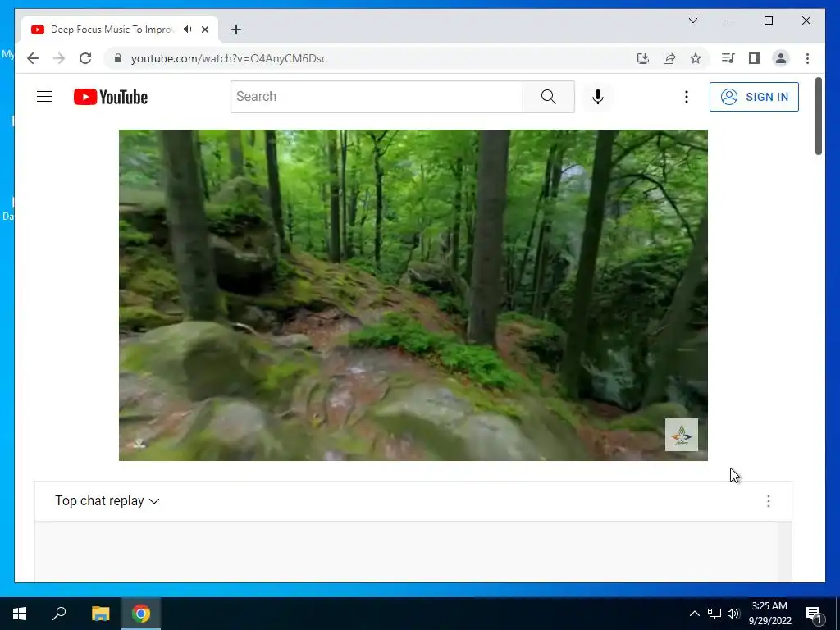Open the tab search chevron

click(692, 21)
